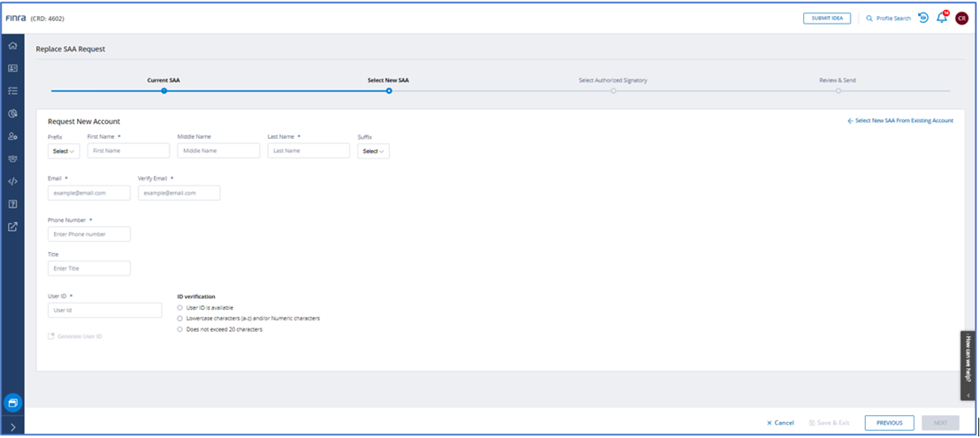
Task: Click the First Name input field
Action: coord(128,151)
